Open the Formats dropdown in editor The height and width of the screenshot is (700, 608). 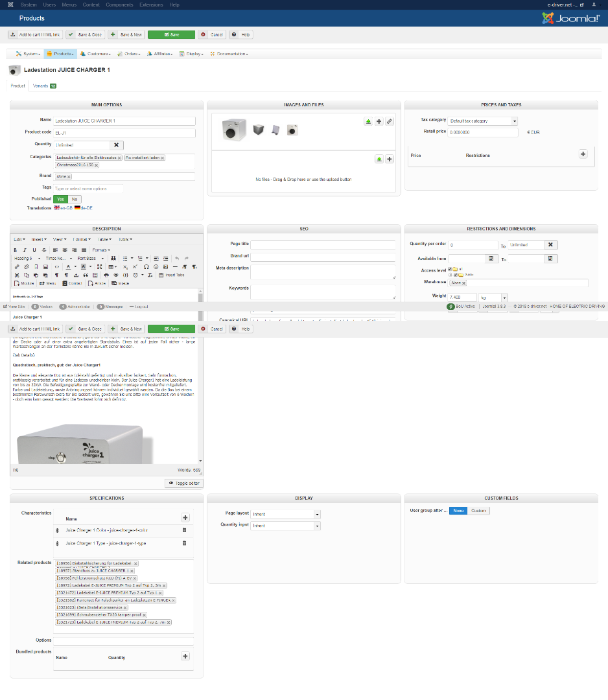pyautogui.click(x=101, y=250)
